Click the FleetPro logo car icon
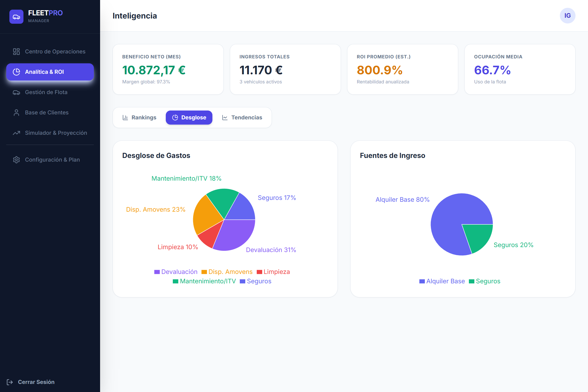Viewport: 588px width, 392px height. pyautogui.click(x=16, y=16)
